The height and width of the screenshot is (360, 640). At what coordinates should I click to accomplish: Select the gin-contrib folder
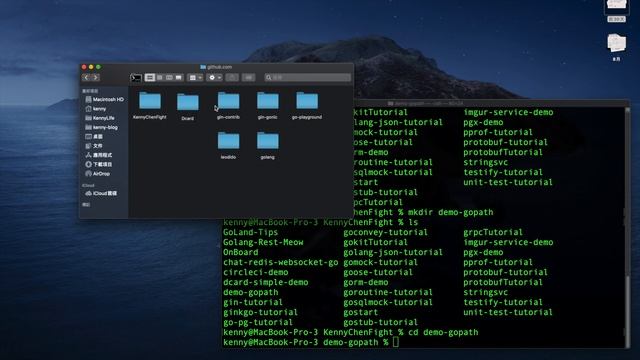tap(229, 105)
